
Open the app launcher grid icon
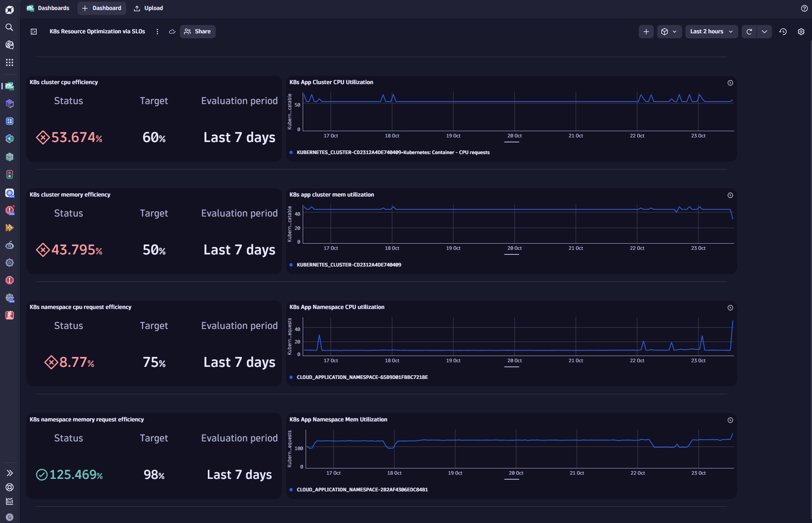coord(9,62)
